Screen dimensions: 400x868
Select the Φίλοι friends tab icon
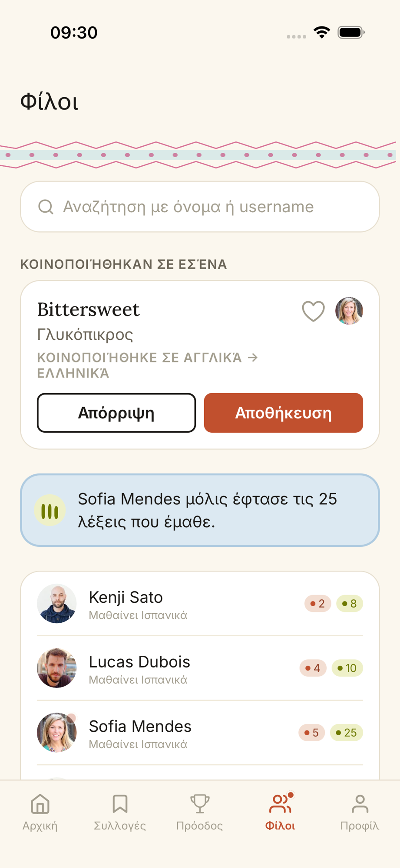coord(280,804)
